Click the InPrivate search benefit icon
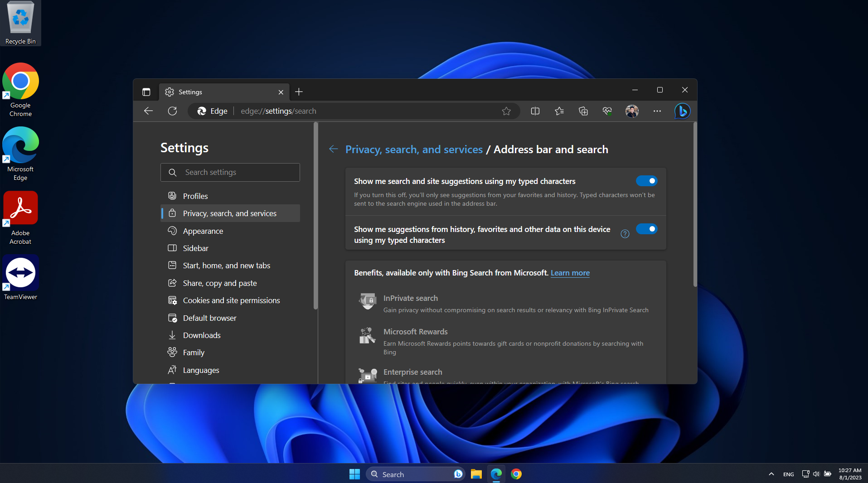The width and height of the screenshot is (868, 483). coord(368,301)
